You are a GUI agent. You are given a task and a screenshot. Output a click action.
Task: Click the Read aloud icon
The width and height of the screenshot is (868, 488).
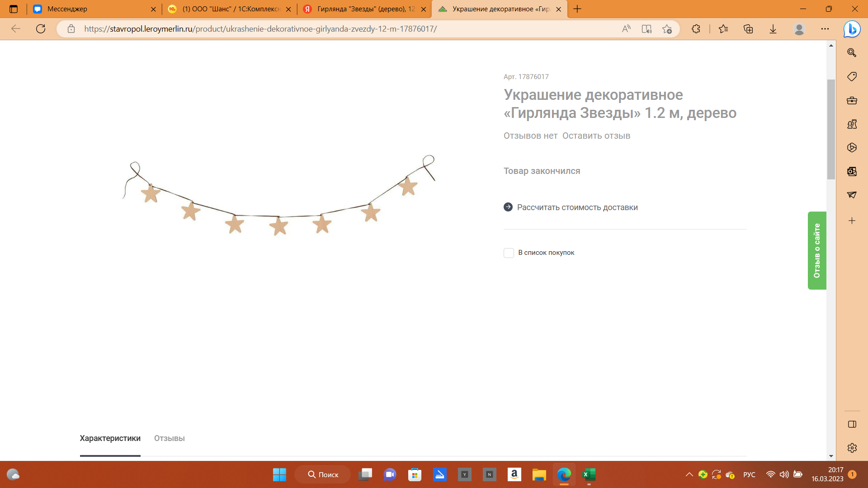pyautogui.click(x=626, y=29)
